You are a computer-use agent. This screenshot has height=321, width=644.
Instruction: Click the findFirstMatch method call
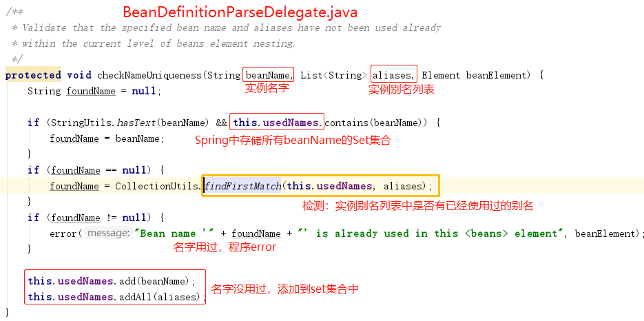coord(243,186)
